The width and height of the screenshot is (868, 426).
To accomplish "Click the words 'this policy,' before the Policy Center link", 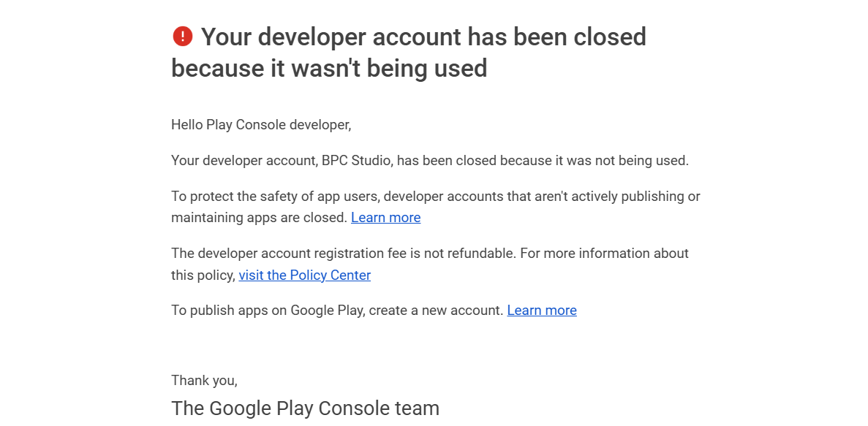I will pyautogui.click(x=203, y=275).
